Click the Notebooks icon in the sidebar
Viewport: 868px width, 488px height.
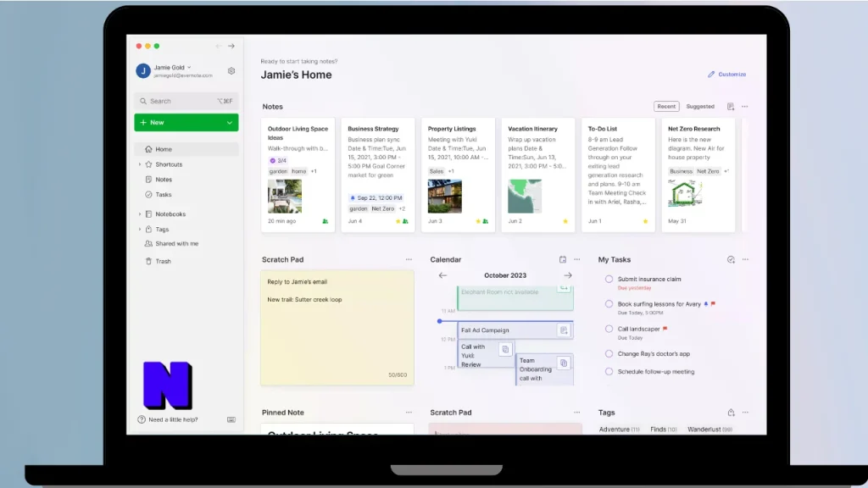pos(148,213)
